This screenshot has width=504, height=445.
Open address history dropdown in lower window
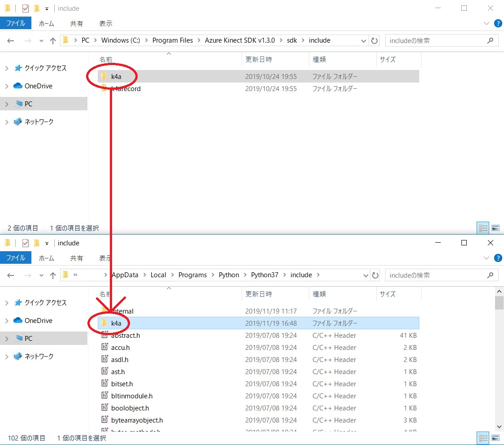[365, 275]
